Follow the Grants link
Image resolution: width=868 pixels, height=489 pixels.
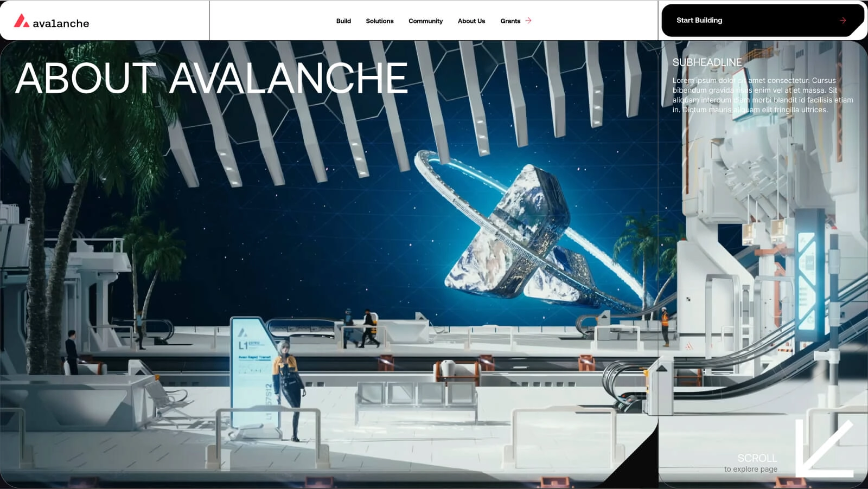(510, 21)
